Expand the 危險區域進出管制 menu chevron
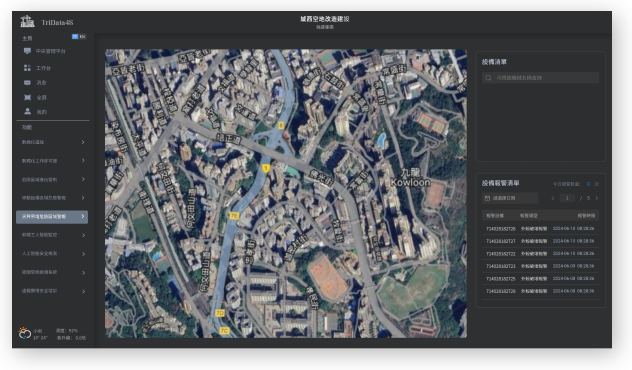The image size is (632, 370). [83, 179]
